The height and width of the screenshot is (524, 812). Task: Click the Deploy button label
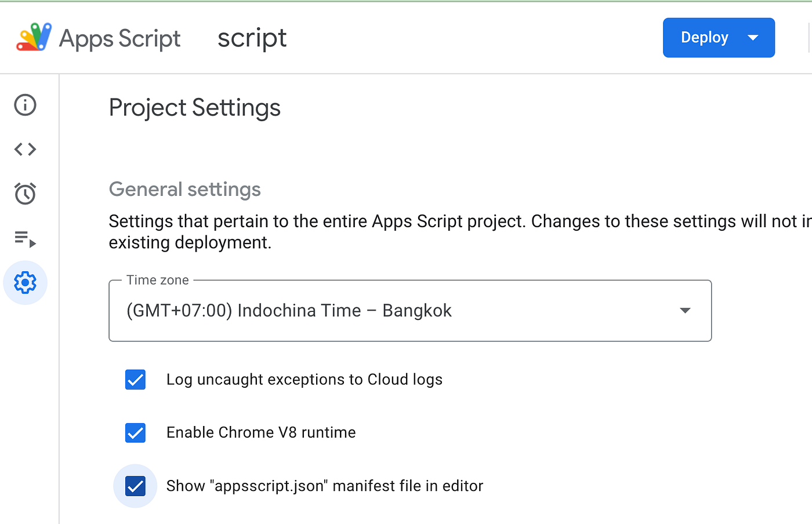pyautogui.click(x=704, y=38)
